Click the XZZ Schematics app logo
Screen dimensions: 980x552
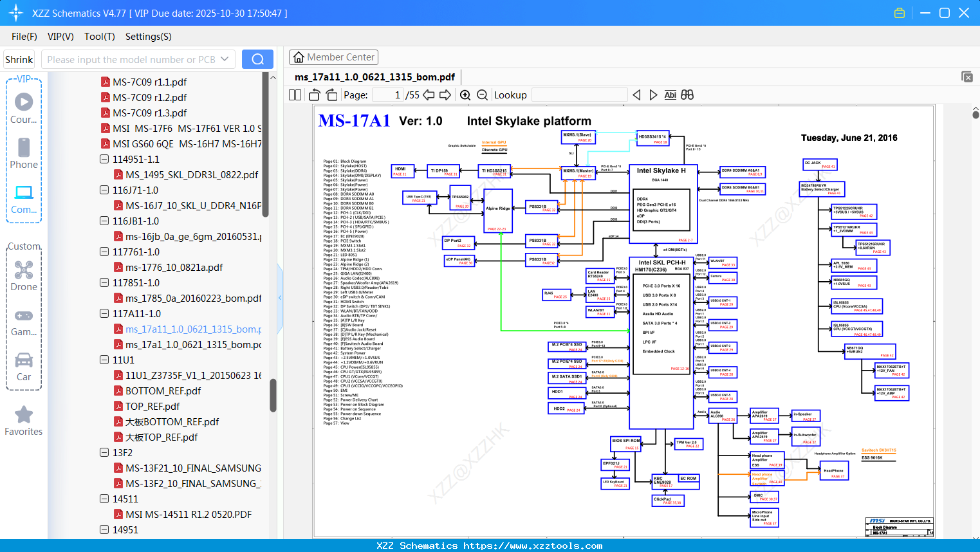point(15,13)
